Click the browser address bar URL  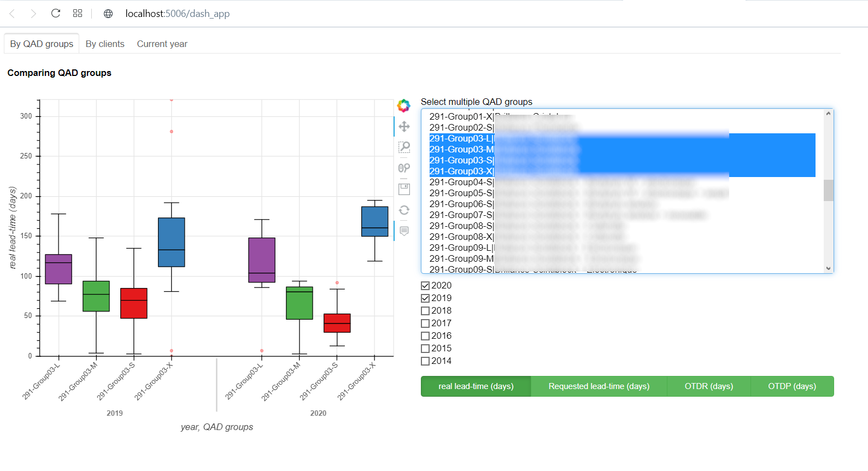click(x=177, y=14)
